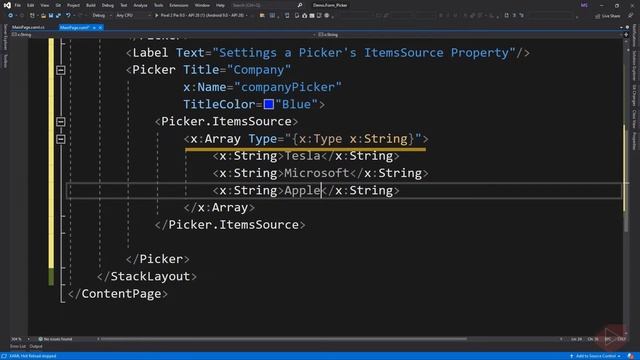Open the left x:String navigation dropdown
This screenshot has width=640, height=360.
(x=161, y=35)
